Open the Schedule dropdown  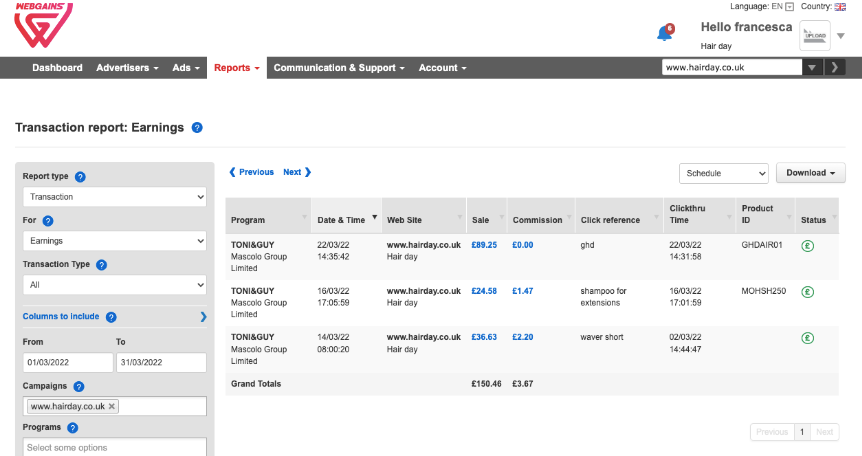click(723, 173)
